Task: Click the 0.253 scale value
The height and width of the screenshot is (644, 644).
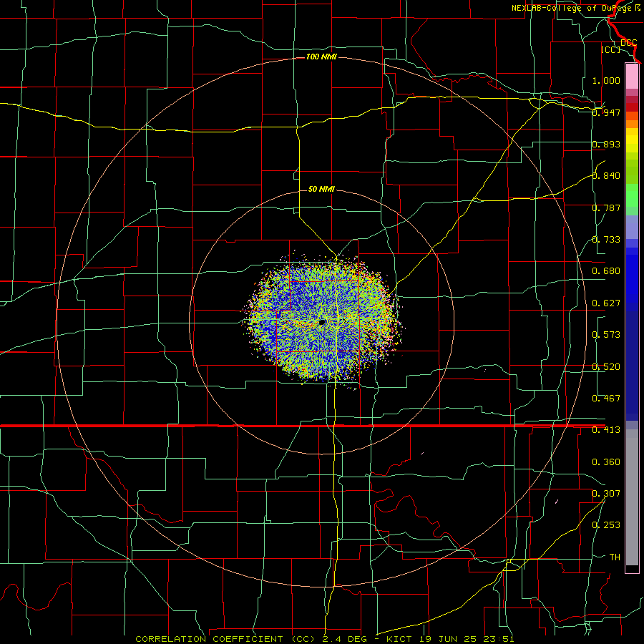Action: coord(606,525)
